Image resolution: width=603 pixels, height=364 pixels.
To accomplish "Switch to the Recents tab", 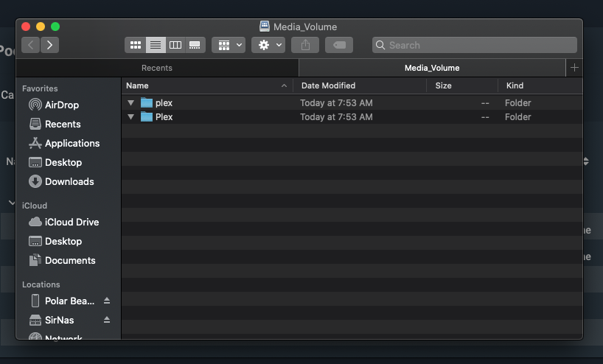I will click(157, 68).
